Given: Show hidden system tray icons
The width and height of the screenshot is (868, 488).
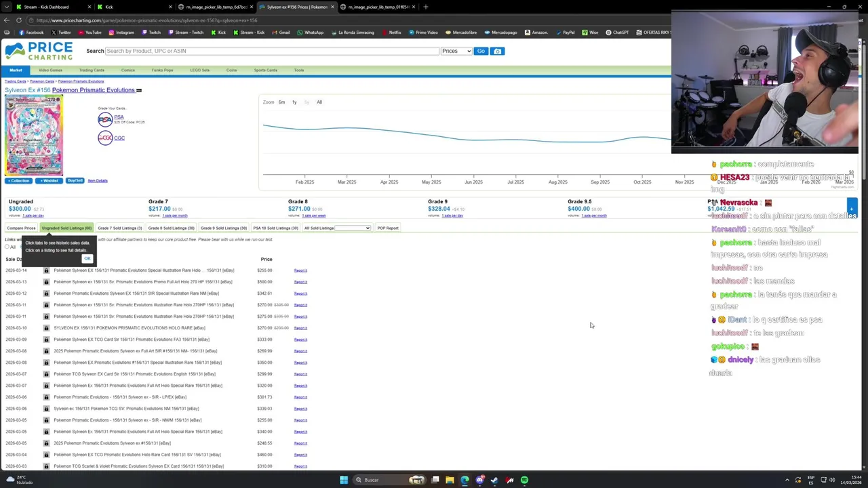Looking at the screenshot, I should click(787, 480).
